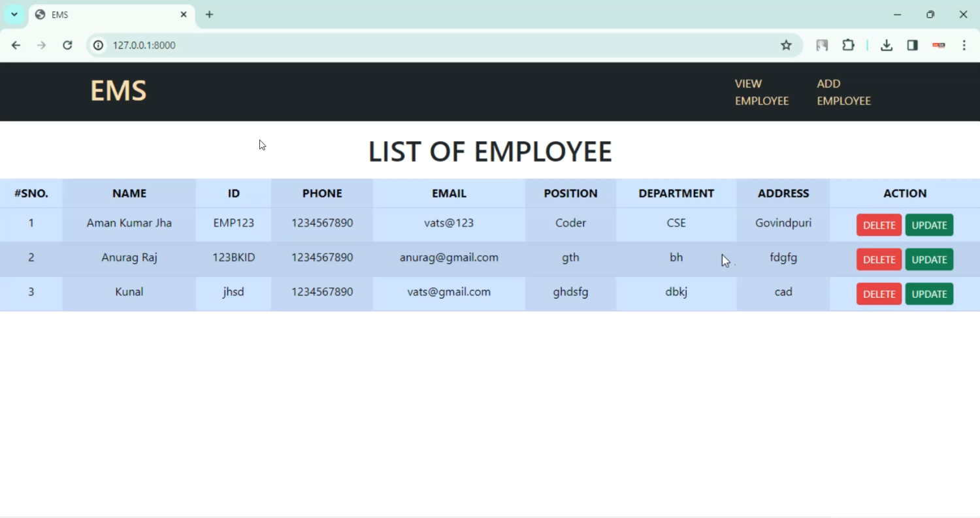View site information icon in address bar
The height and width of the screenshot is (518, 980).
click(99, 45)
